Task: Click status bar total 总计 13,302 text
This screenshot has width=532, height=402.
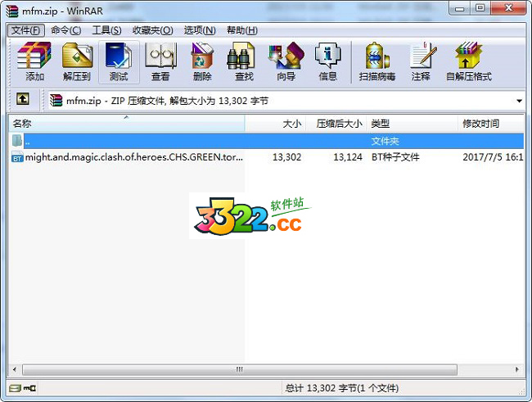Action: coord(341,388)
